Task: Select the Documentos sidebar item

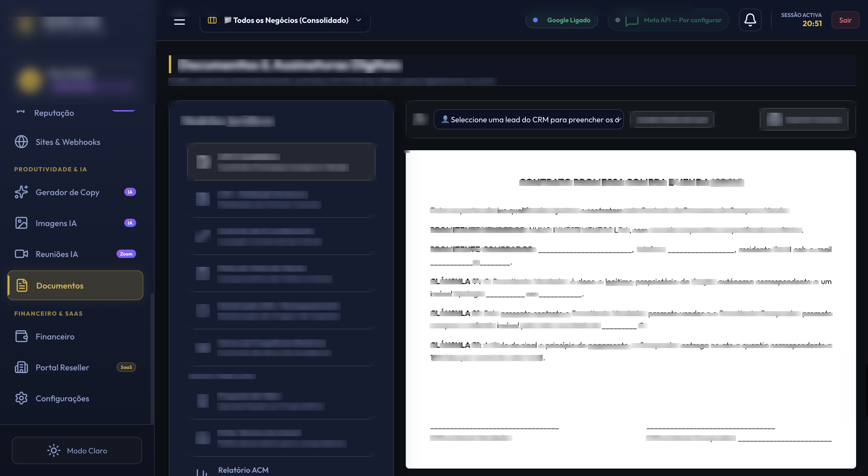Action: (x=75, y=285)
